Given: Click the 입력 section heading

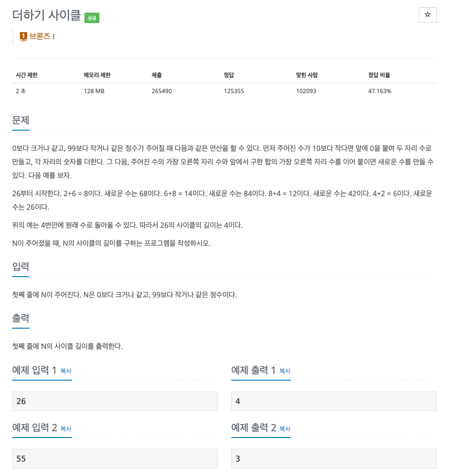Looking at the screenshot, I should click(21, 267).
